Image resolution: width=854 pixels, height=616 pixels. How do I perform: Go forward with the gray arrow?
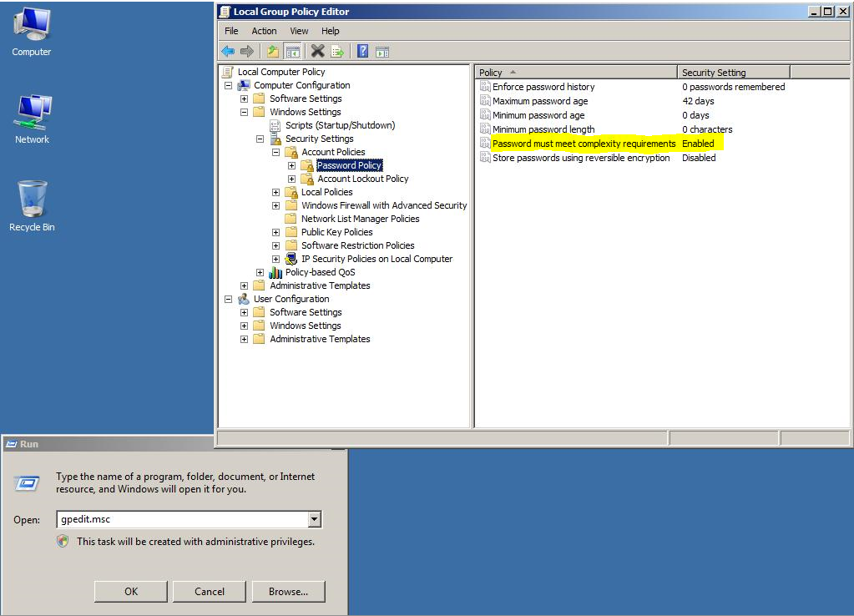coord(247,52)
